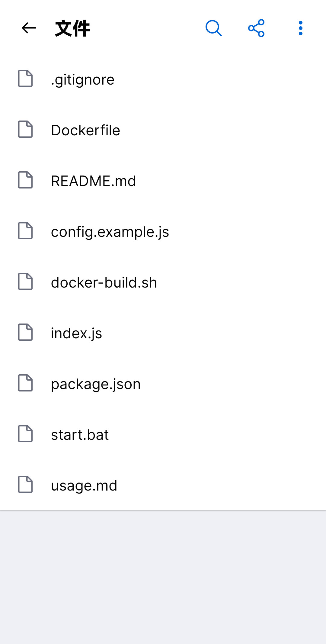This screenshot has width=326, height=644.
Task: Select docker-build.sh
Action: click(x=104, y=282)
